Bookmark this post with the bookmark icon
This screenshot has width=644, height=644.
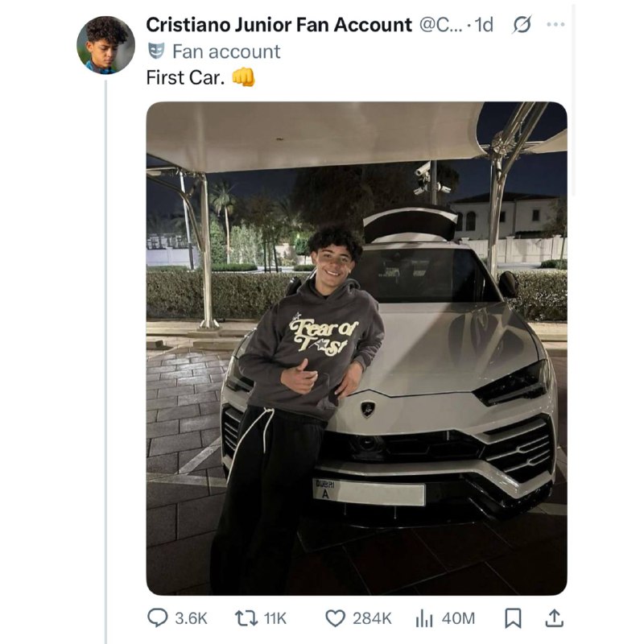coord(513,618)
